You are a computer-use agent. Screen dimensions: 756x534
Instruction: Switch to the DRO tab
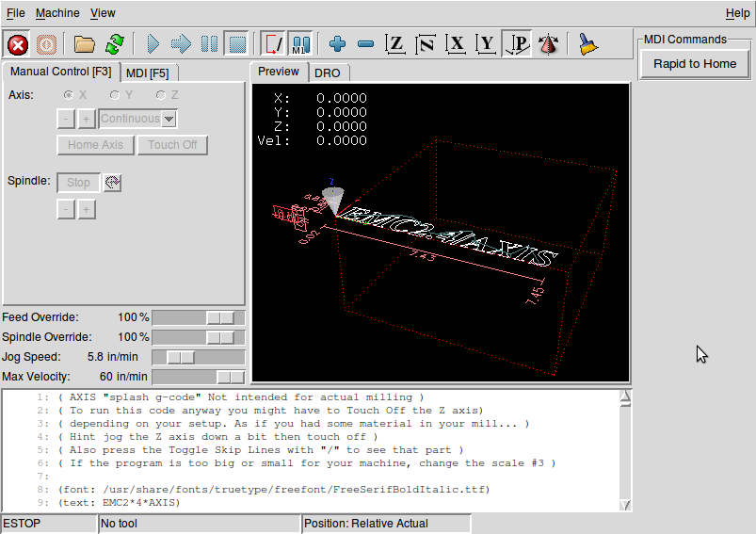pos(328,73)
